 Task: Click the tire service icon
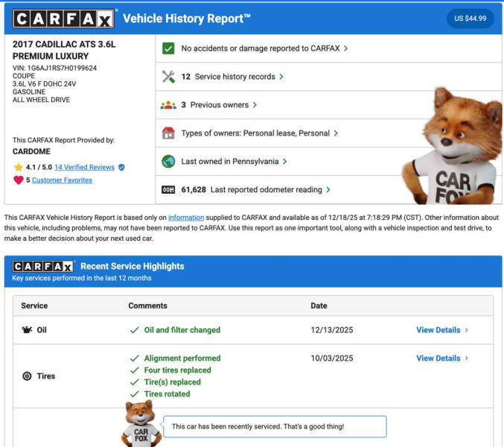(26, 376)
